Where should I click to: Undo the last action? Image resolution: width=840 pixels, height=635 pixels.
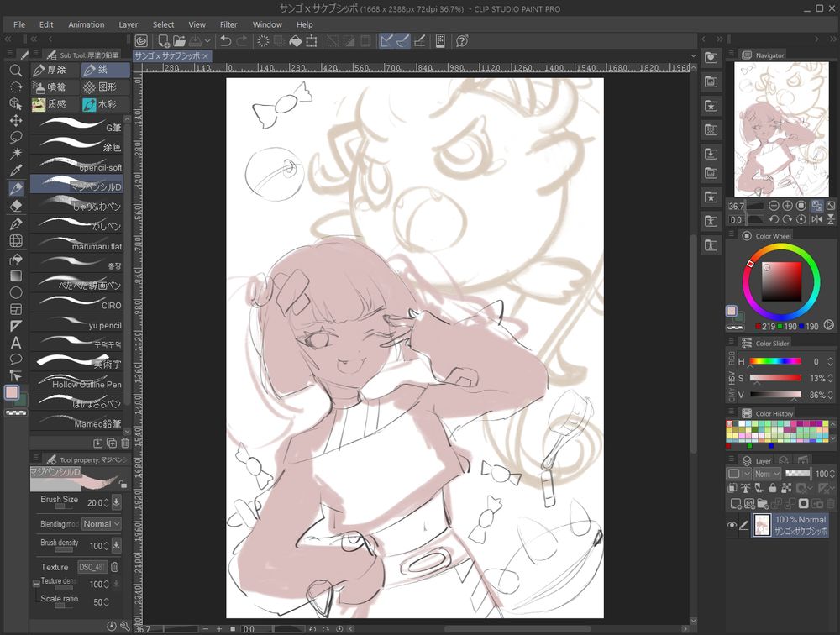tap(225, 40)
